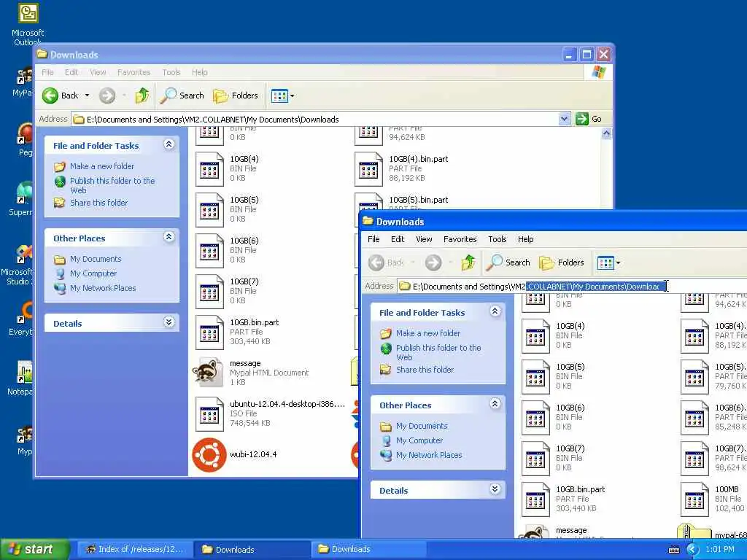Open Tools menu in the front Downloads window
This screenshot has width=747, height=560.
tap(497, 239)
